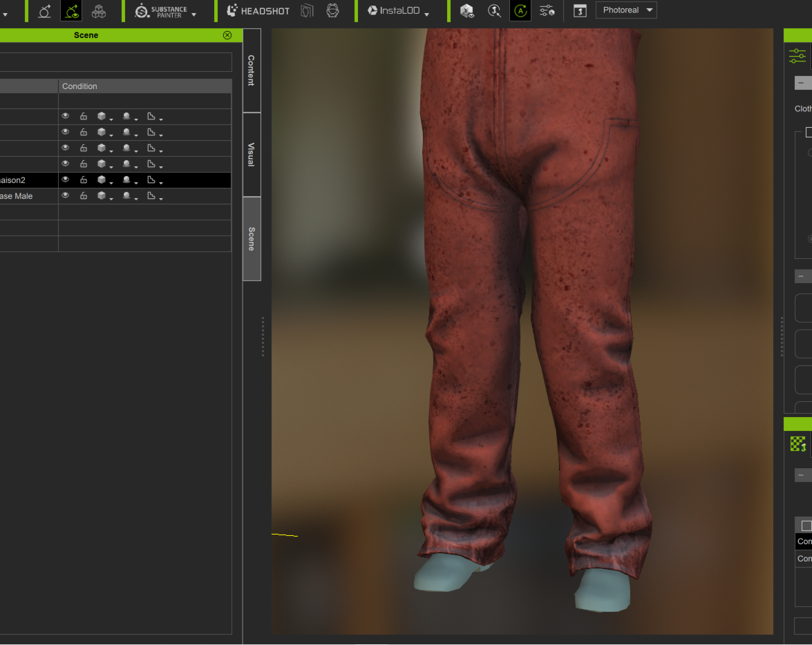Click the checkered texture icon in right panel
This screenshot has width=812, height=645.
tap(798, 444)
